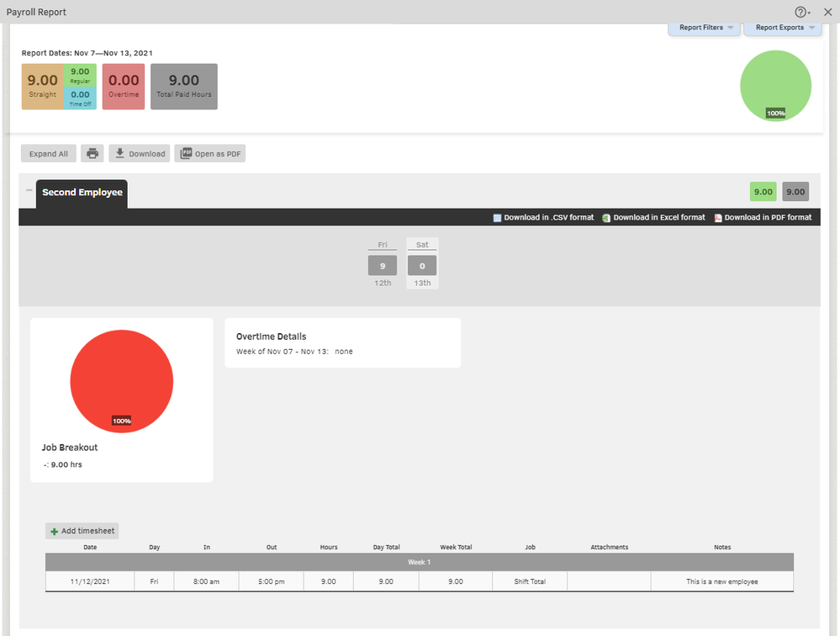This screenshot has width=840, height=636.
Task: Click the green 9.00 Regular tile
Action: point(80,75)
